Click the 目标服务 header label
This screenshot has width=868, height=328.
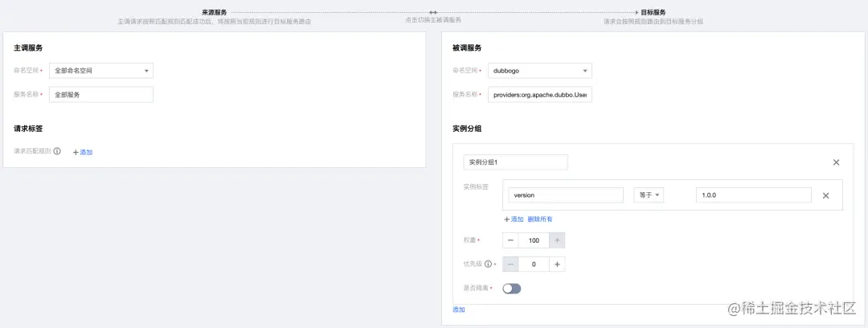(x=653, y=11)
